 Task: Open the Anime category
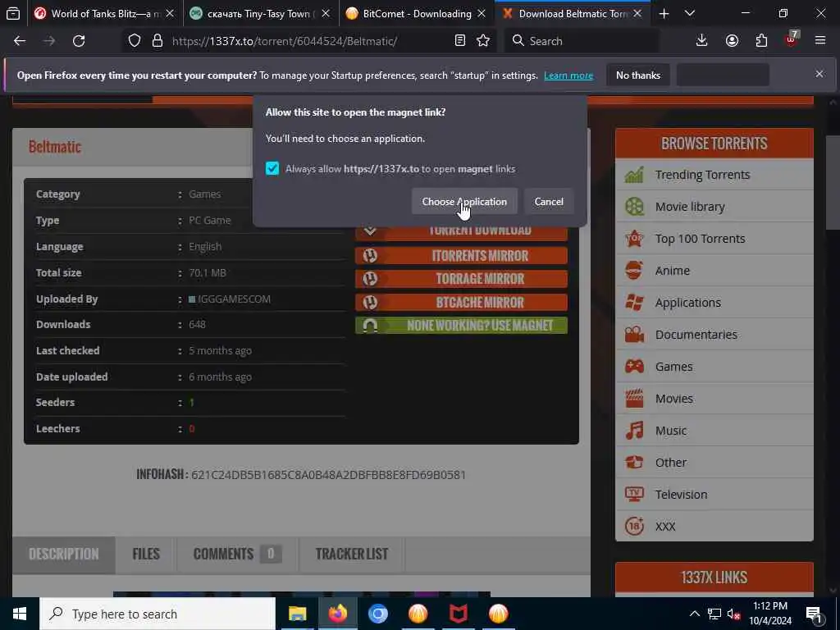[714, 271]
